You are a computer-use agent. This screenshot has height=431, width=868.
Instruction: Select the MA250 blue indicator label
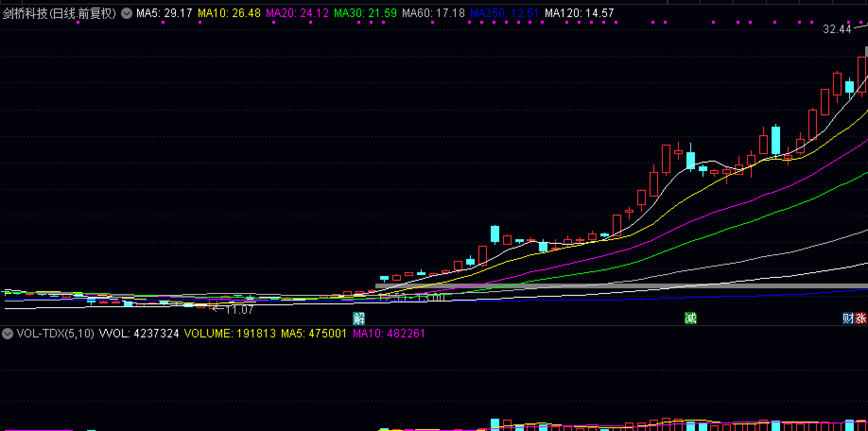click(x=504, y=13)
